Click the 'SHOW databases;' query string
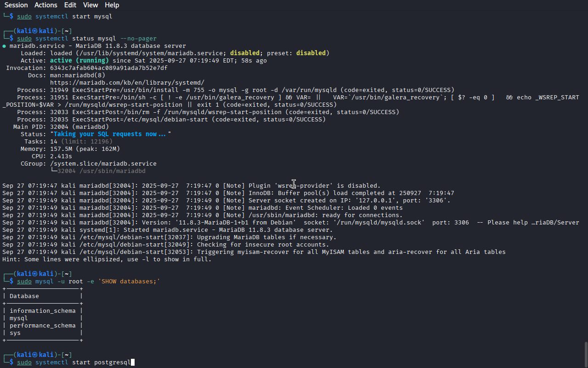Screen dimensions: 588x368 pyautogui.click(x=129, y=282)
